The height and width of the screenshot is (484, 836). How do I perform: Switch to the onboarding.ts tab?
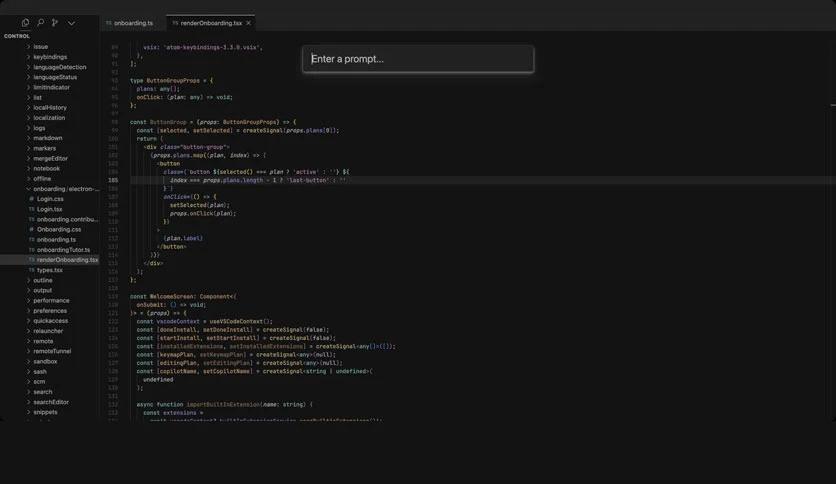130,23
